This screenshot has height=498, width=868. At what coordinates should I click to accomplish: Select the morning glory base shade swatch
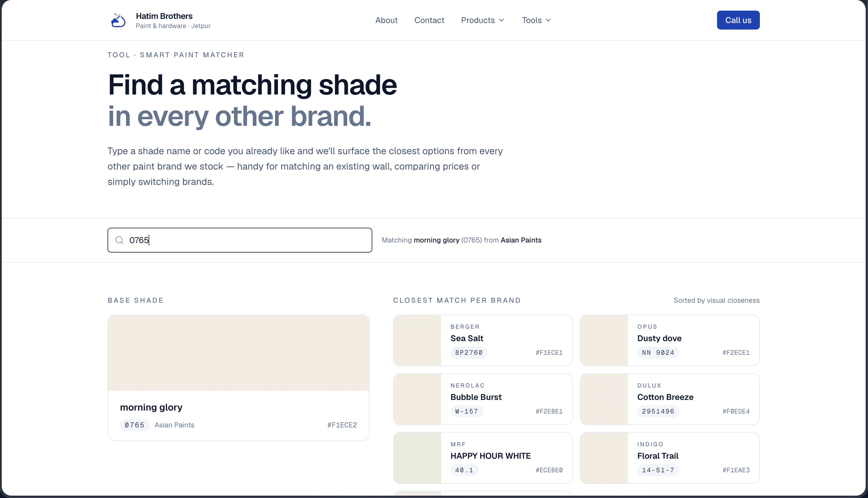(x=238, y=353)
